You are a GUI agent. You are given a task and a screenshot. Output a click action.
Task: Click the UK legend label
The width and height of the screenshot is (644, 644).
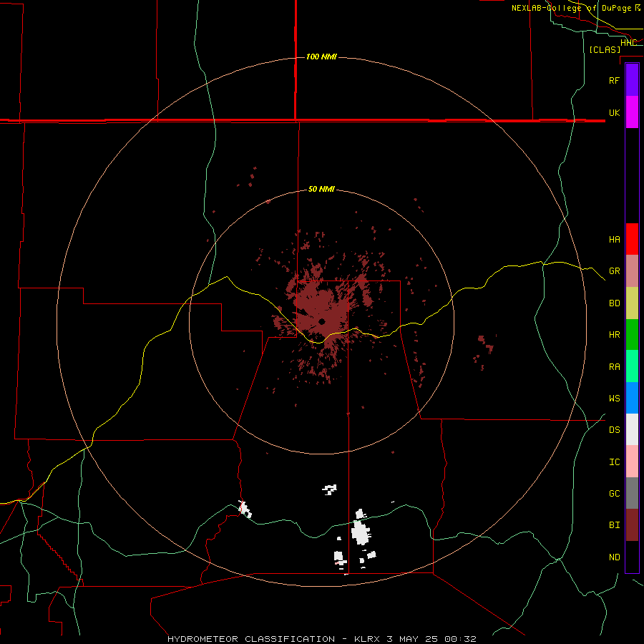(x=614, y=112)
